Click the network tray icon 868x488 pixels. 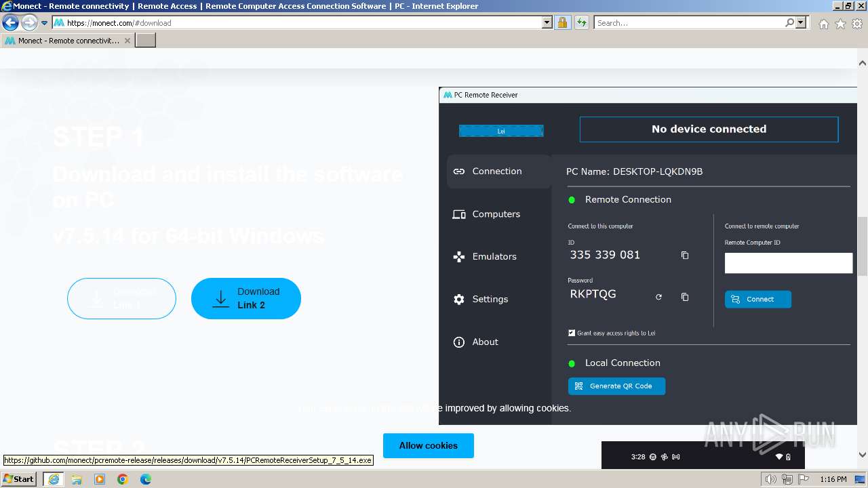[787, 479]
